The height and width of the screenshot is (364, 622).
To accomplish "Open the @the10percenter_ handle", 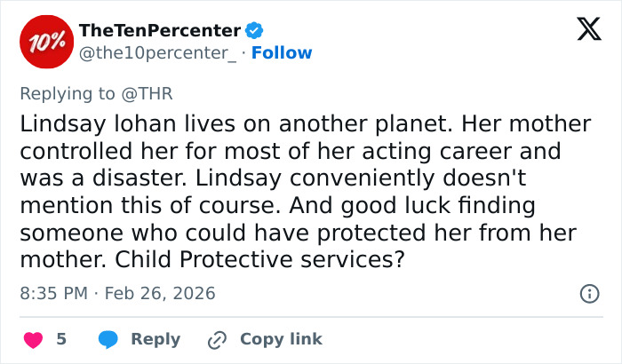I will coord(160,52).
